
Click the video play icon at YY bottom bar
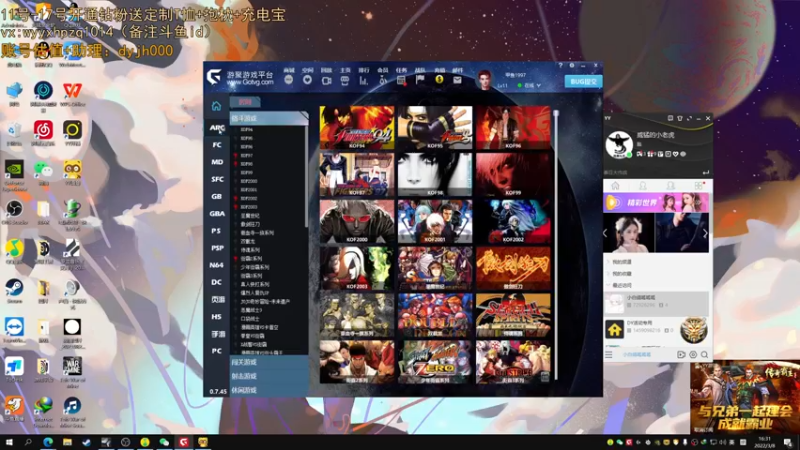[681, 355]
